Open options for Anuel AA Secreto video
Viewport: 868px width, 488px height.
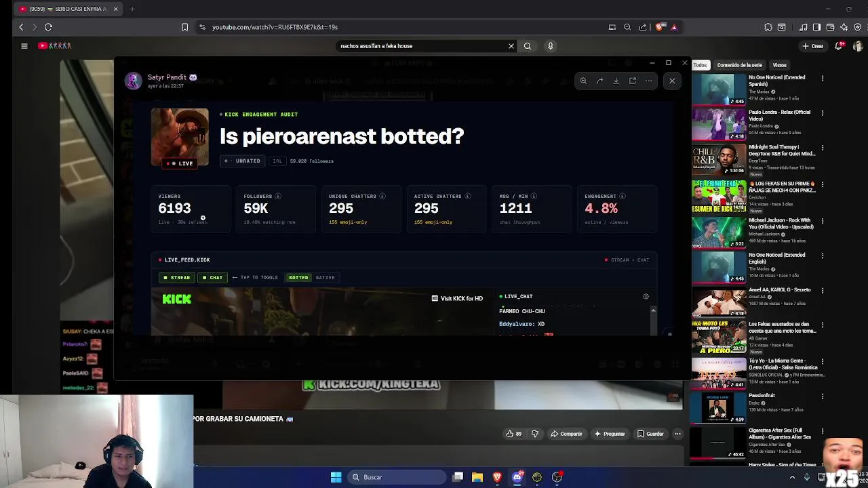823,291
